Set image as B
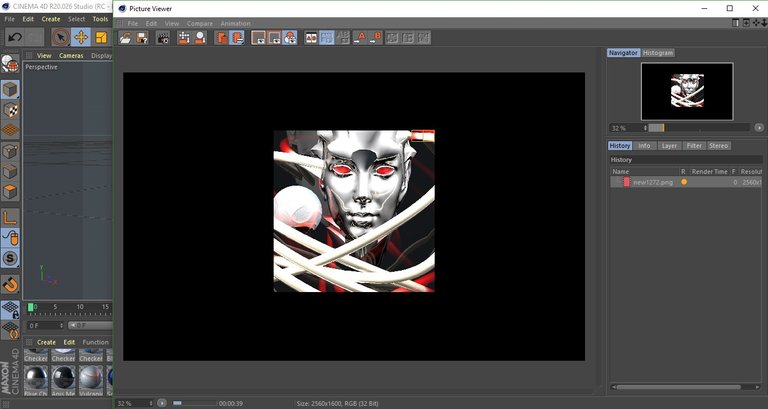The height and width of the screenshot is (409, 768). [375, 38]
